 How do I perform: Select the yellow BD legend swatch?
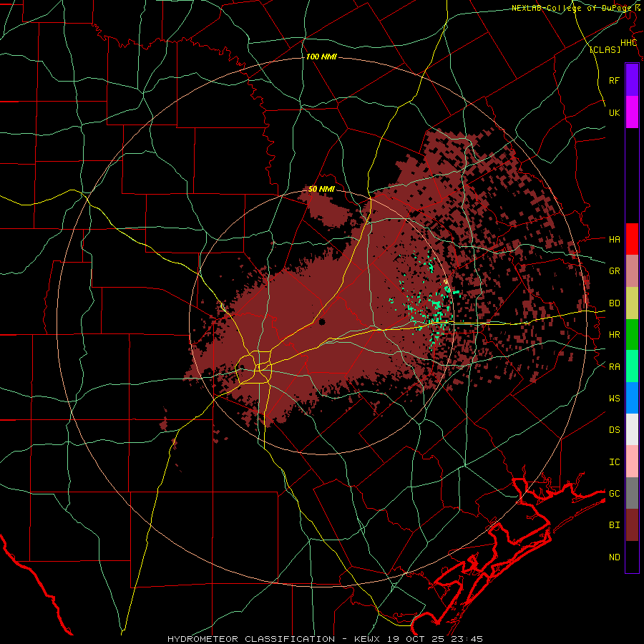tap(632, 303)
